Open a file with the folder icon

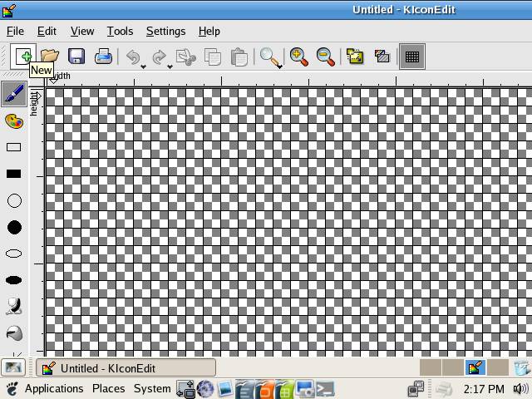click(50, 57)
